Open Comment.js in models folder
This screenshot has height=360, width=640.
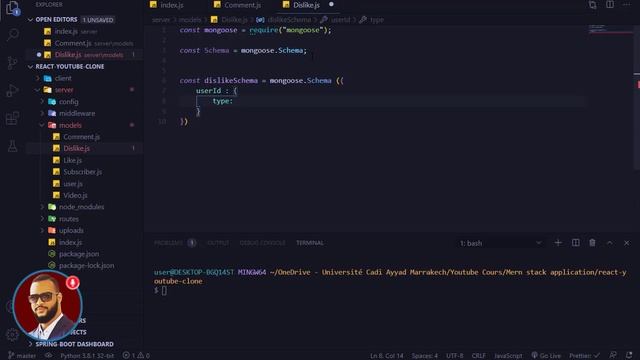81,137
